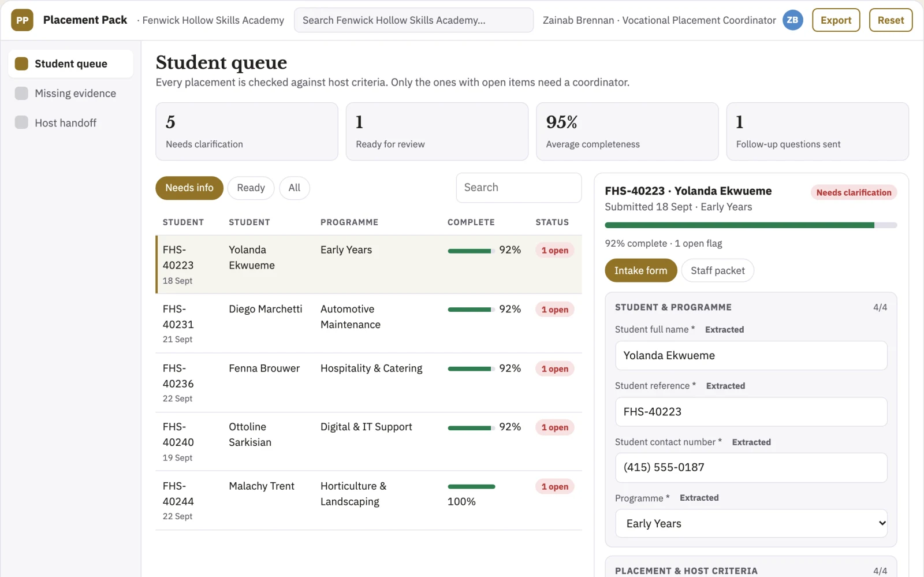Select the Yolanda Ekwueme row
This screenshot has height=577, width=924.
click(x=368, y=265)
